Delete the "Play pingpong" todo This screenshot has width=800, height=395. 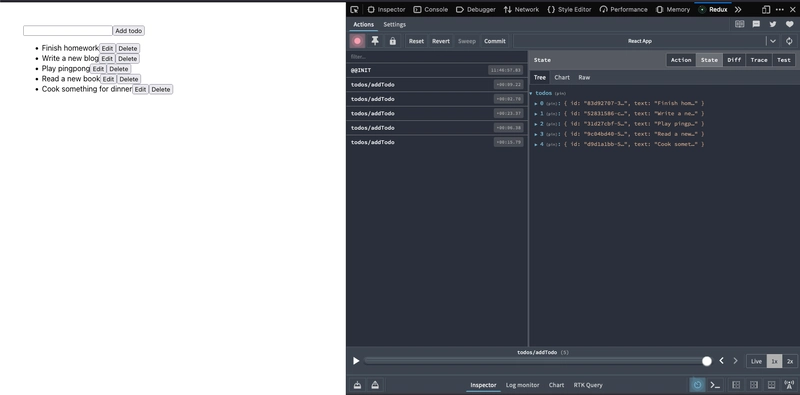point(119,69)
